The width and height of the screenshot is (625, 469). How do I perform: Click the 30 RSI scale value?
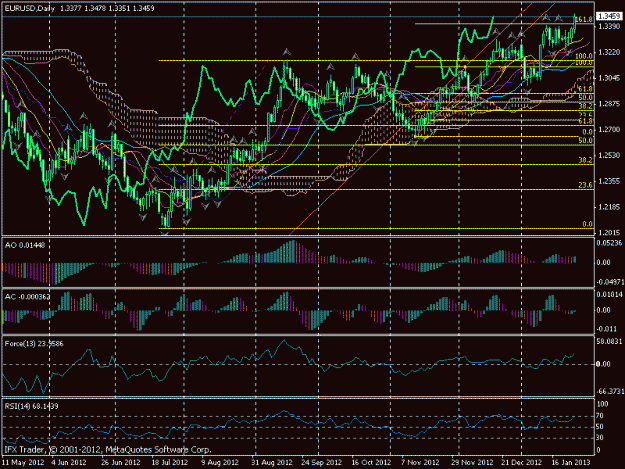click(600, 438)
